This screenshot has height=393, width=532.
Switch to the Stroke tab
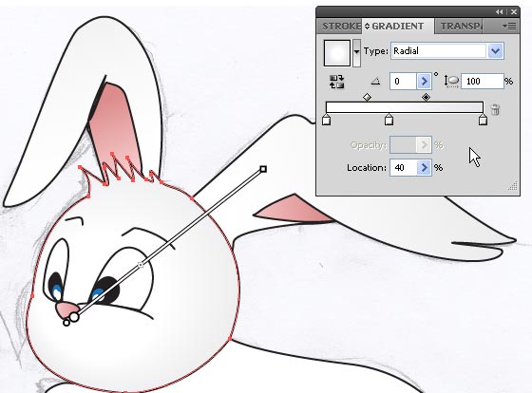point(340,27)
